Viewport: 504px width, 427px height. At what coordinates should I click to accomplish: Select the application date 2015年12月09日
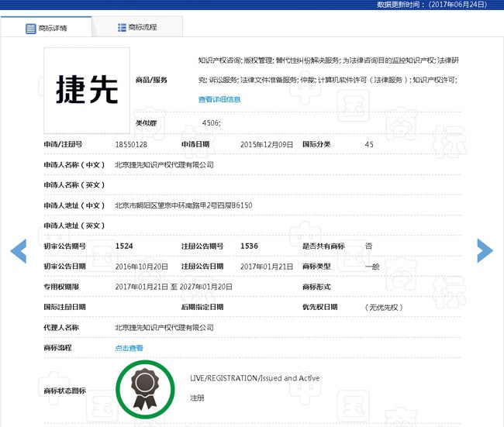pyautogui.click(x=267, y=145)
